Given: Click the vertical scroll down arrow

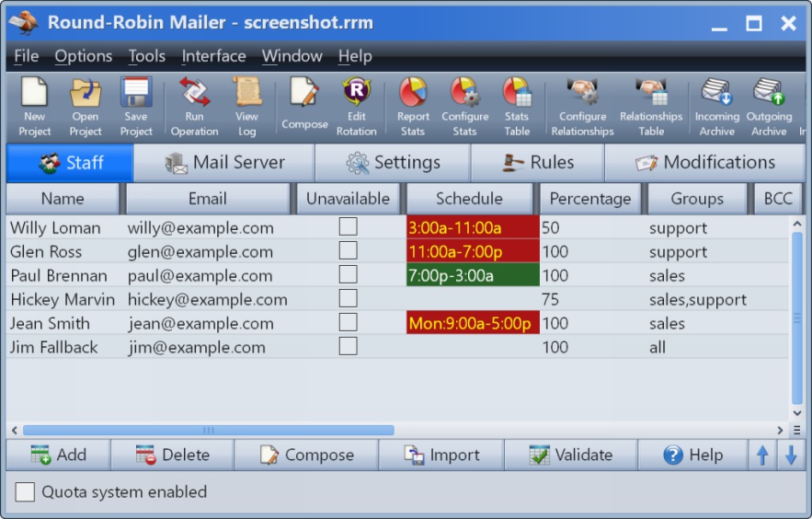Looking at the screenshot, I should 797,413.
